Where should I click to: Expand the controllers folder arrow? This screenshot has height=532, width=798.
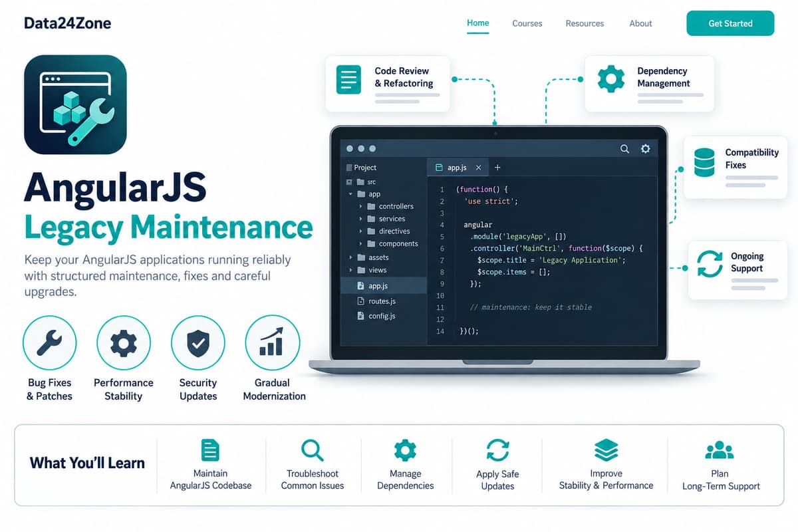click(361, 206)
